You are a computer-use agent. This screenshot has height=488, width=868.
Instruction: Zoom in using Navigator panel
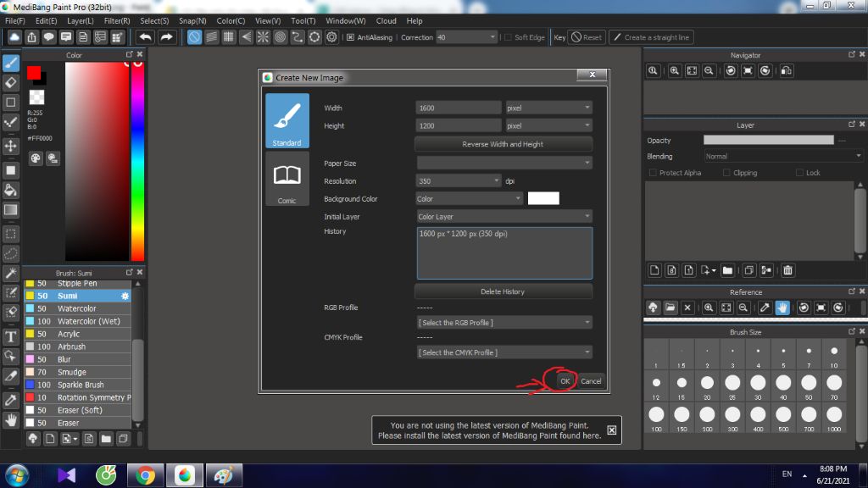[x=674, y=71]
